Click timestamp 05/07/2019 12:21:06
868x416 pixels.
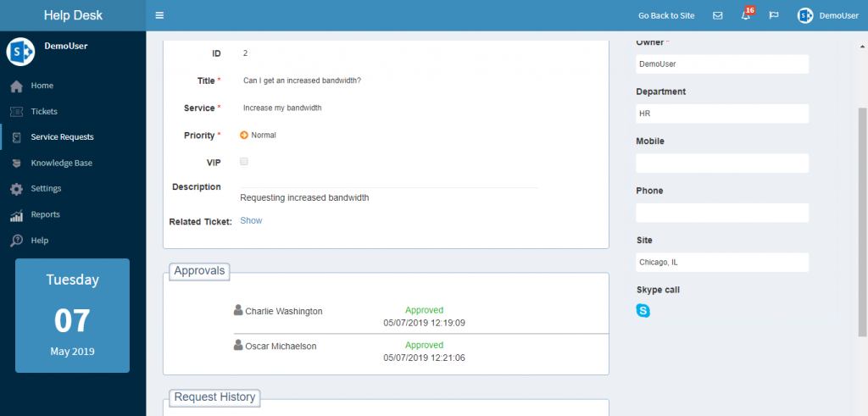point(424,358)
